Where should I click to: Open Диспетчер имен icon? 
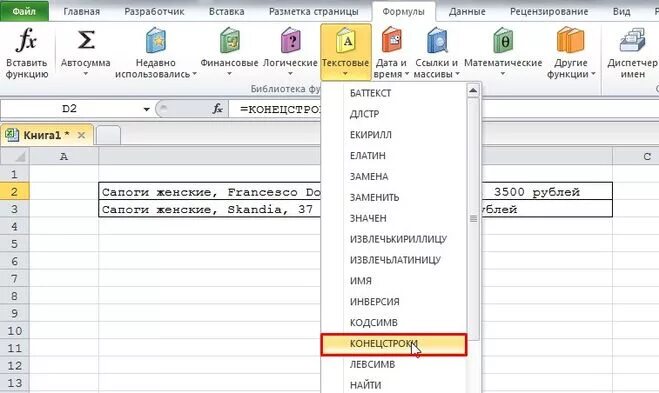coord(633,40)
